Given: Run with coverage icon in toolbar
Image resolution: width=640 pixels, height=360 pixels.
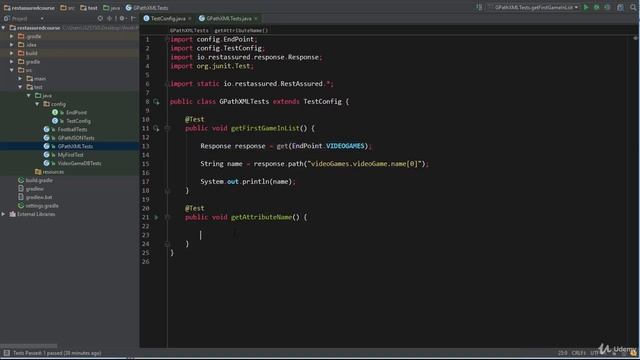Looking at the screenshot, I should click(607, 7).
